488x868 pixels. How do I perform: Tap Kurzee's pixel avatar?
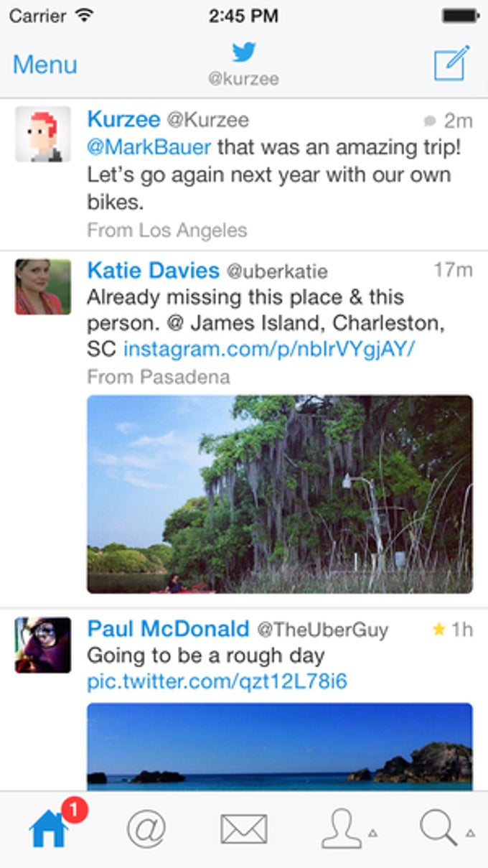tap(43, 134)
